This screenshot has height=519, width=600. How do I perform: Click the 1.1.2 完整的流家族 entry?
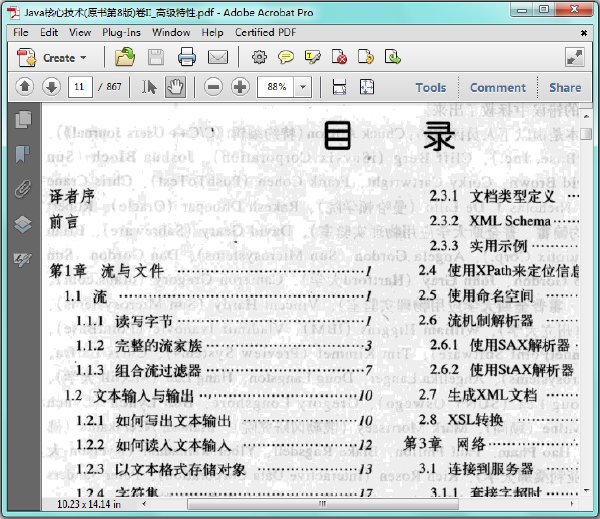(x=224, y=346)
